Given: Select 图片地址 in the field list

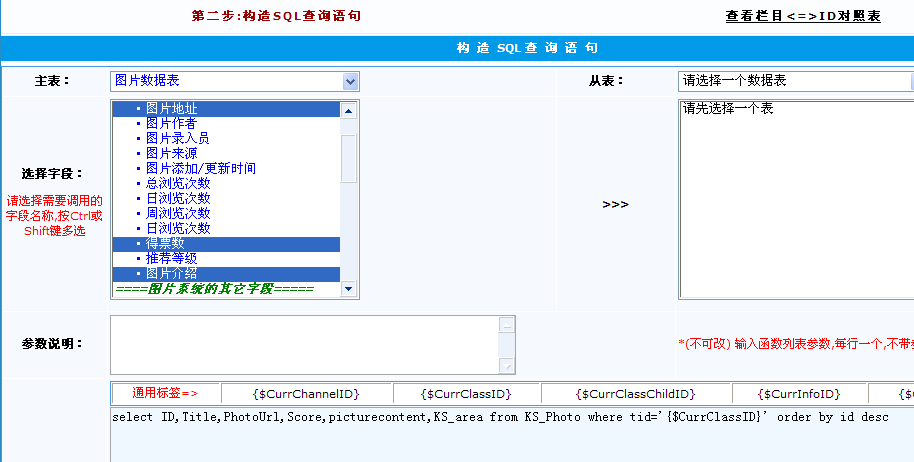Looking at the screenshot, I should [171, 108].
